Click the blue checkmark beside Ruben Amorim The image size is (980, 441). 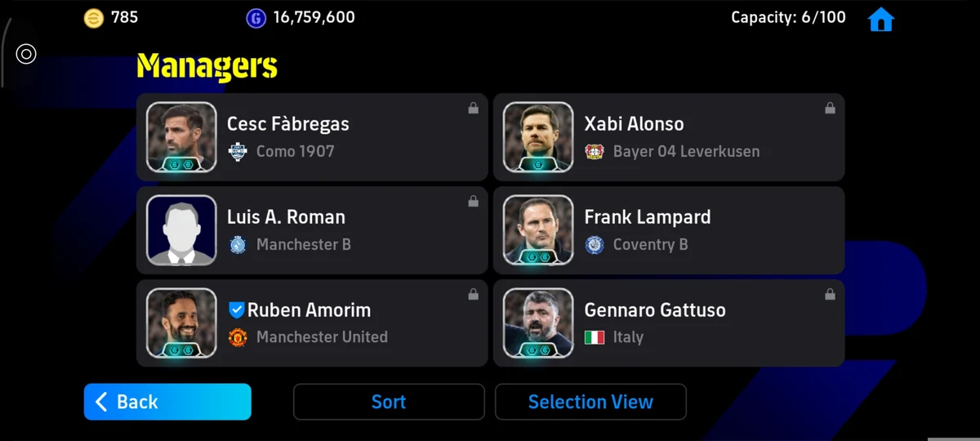point(236,310)
